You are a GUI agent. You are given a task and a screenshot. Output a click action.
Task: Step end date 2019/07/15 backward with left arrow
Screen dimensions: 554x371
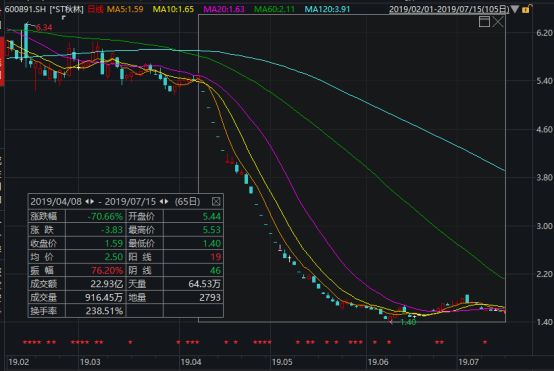coord(161,201)
